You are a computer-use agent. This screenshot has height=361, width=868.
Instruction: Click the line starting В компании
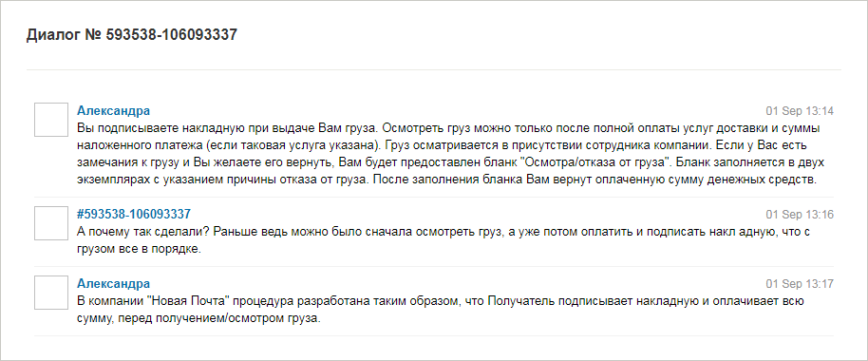[440, 302]
